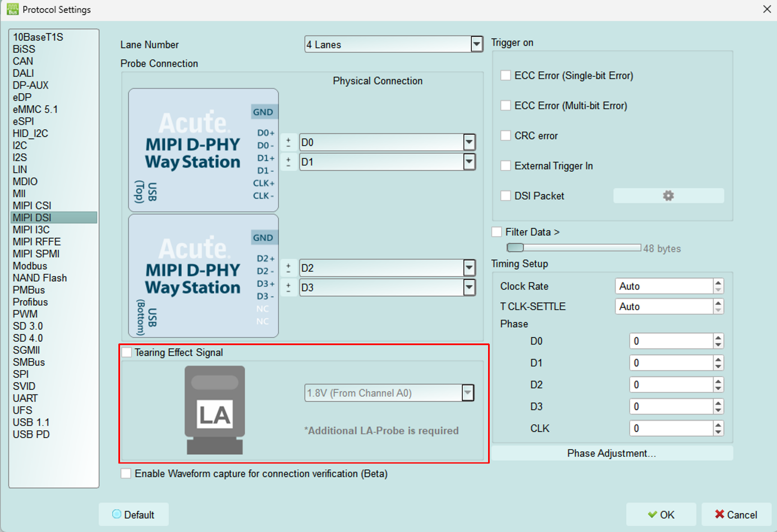777x532 pixels.
Task: Decrease D3 phase with down arrow
Action: [x=718, y=410]
